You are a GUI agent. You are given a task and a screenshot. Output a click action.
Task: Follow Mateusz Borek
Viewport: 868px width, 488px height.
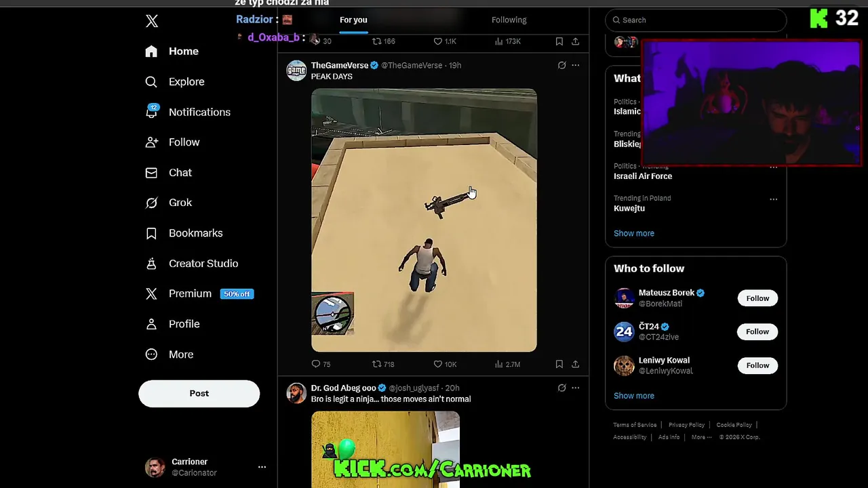pyautogui.click(x=757, y=298)
